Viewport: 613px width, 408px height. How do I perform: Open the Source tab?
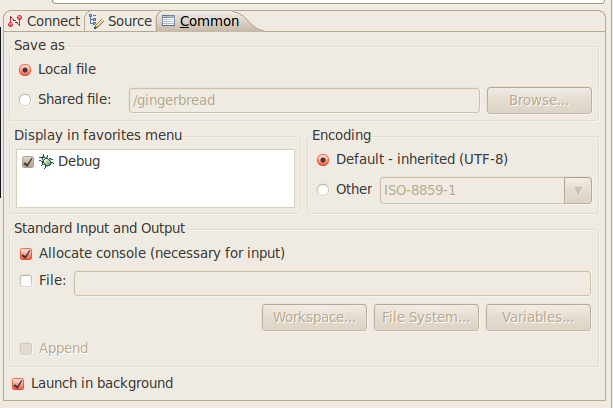(x=128, y=21)
